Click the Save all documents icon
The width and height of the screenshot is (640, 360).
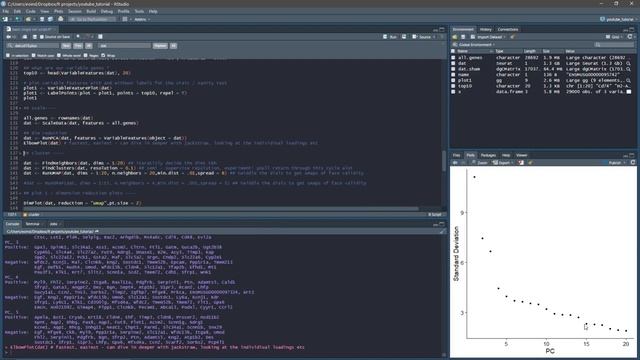point(50,19)
